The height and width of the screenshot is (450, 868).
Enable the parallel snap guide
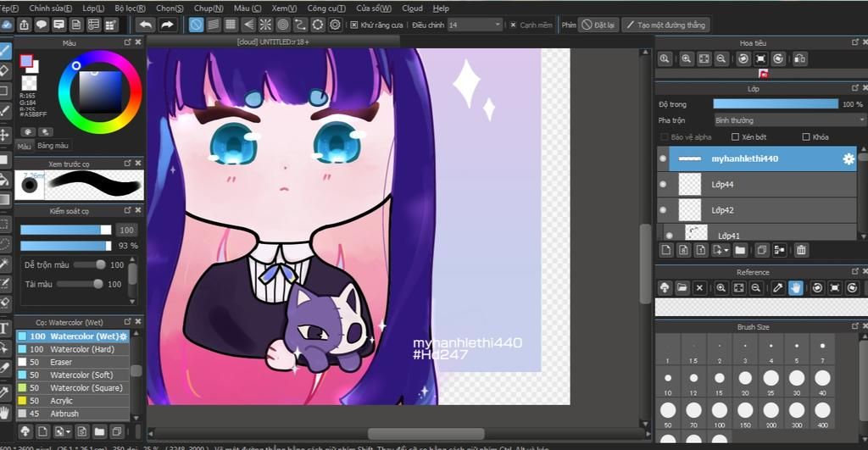pyautogui.click(x=213, y=25)
